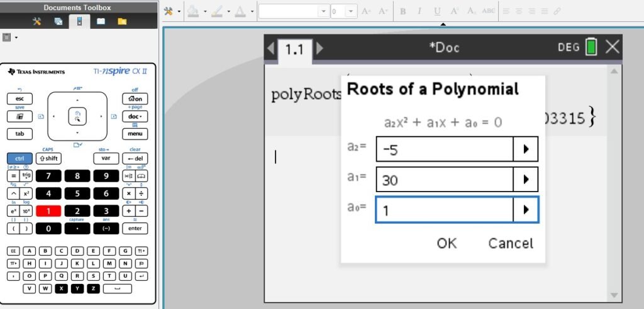
Task: Open the text color dropdown
Action: (252, 11)
